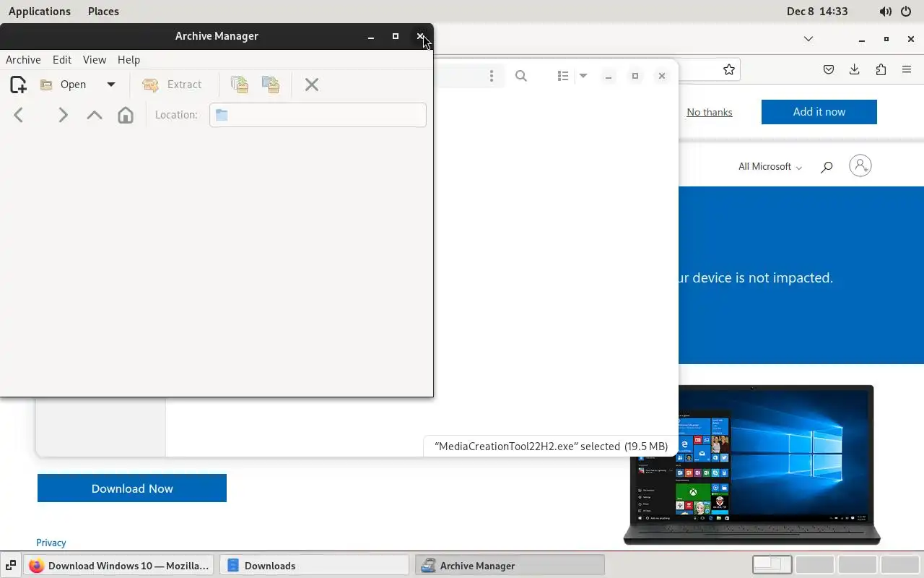
Task: Minimize the Files window
Action: (609, 76)
